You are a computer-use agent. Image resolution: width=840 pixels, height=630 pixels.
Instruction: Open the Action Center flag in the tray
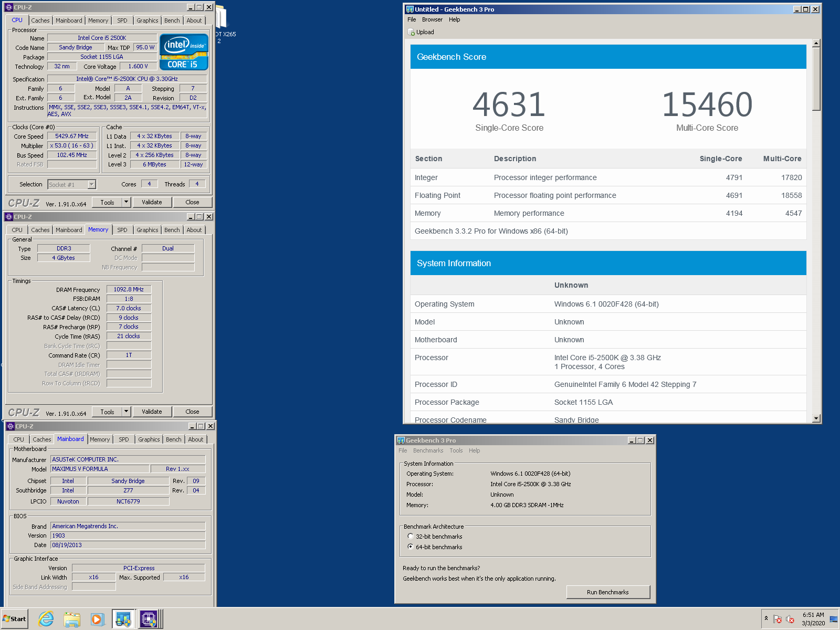[x=778, y=619]
